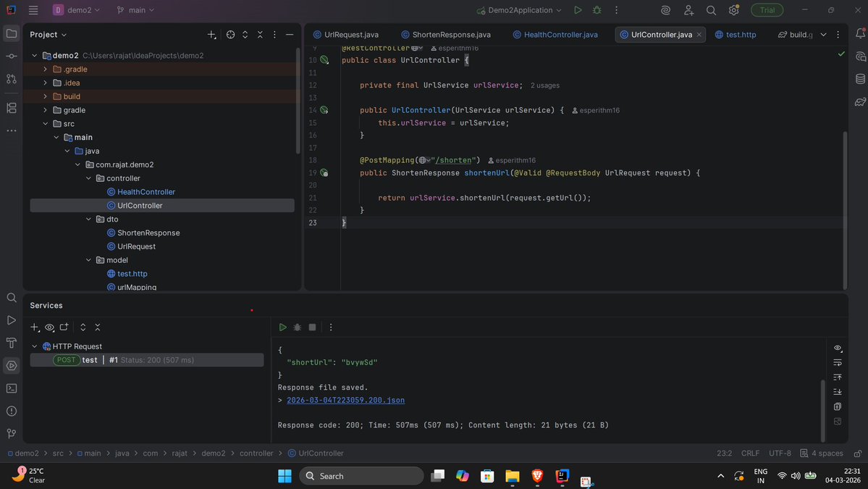Open the main hamburger menu

pos(33,10)
